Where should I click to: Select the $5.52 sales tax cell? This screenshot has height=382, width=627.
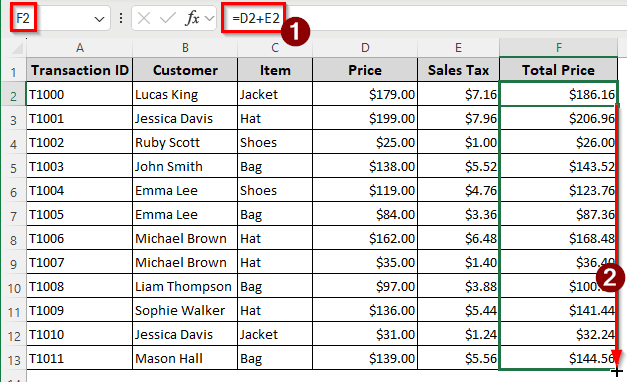458,166
